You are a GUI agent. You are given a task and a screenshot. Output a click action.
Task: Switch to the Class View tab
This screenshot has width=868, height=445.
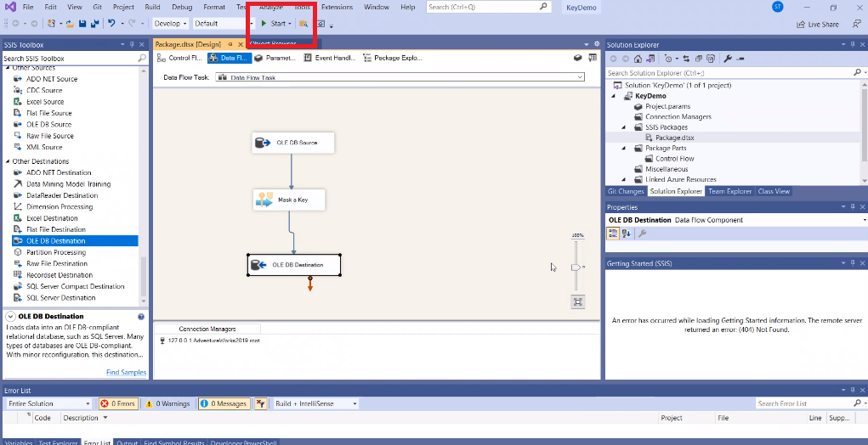[774, 191]
